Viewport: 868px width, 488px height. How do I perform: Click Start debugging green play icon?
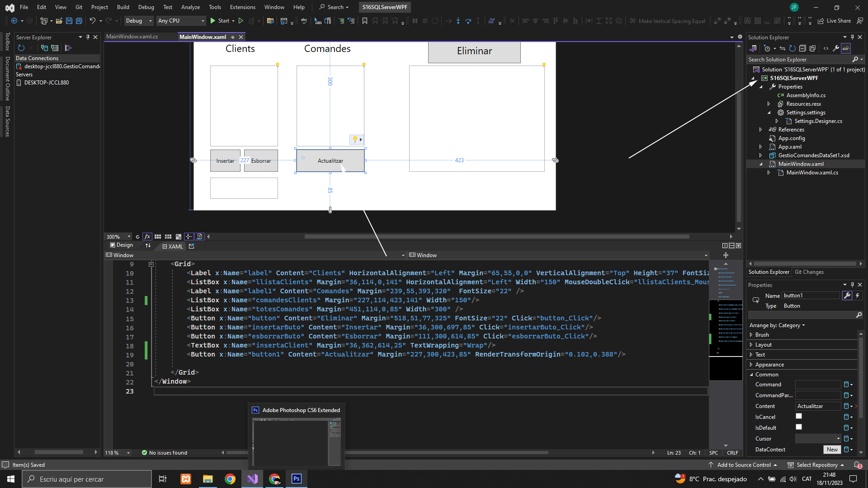pyautogui.click(x=213, y=21)
